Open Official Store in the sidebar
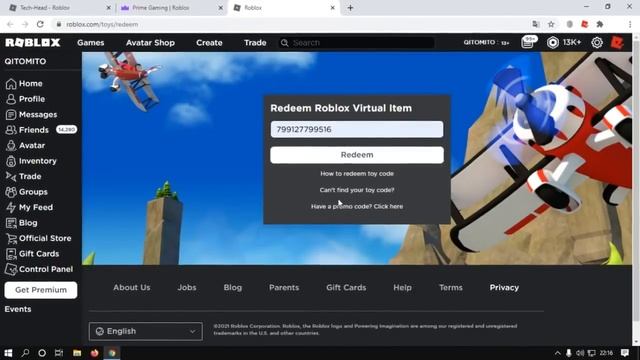 pyautogui.click(x=38, y=238)
